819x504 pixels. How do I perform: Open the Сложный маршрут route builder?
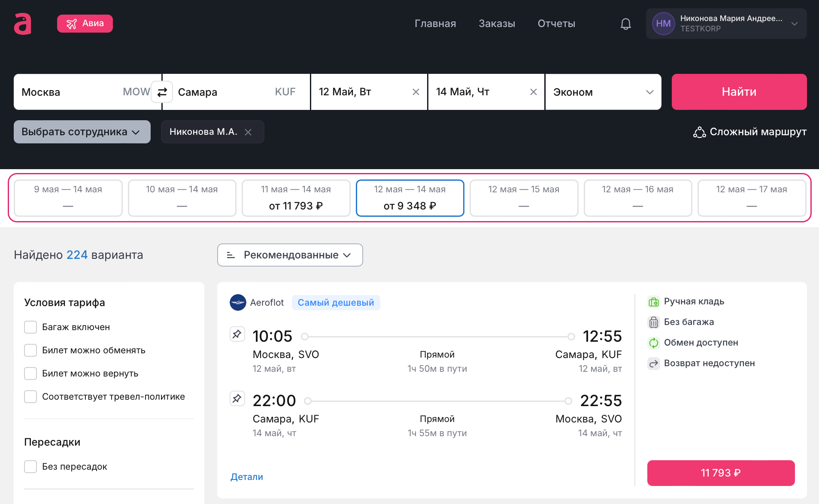[749, 132]
